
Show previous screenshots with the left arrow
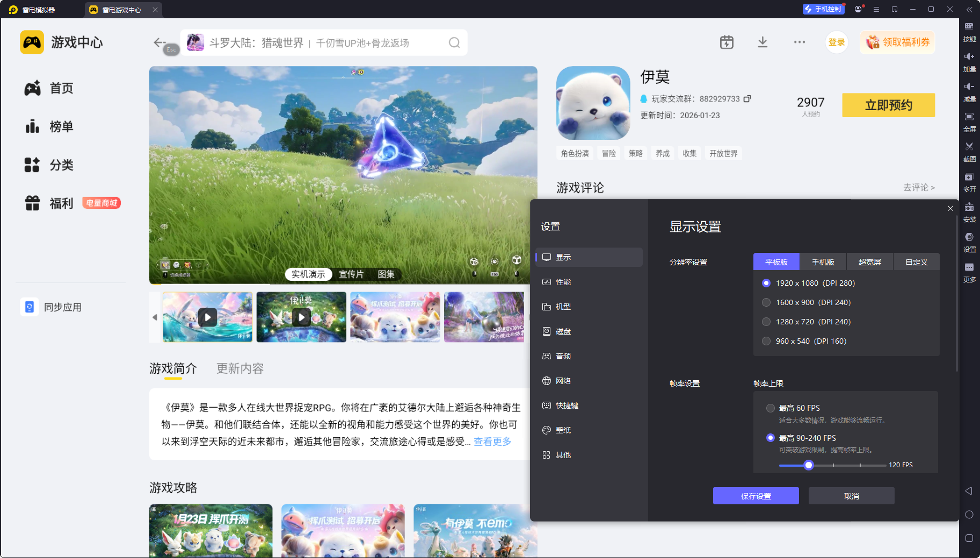pos(155,317)
